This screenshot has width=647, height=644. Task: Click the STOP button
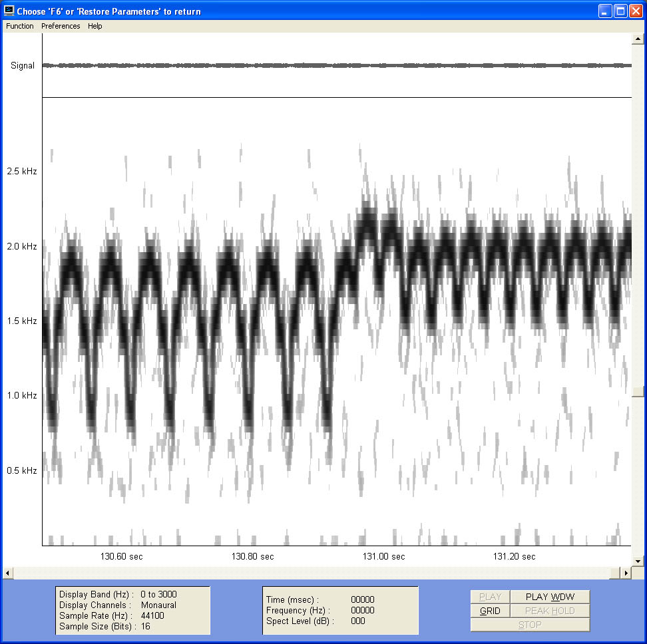[x=530, y=625]
